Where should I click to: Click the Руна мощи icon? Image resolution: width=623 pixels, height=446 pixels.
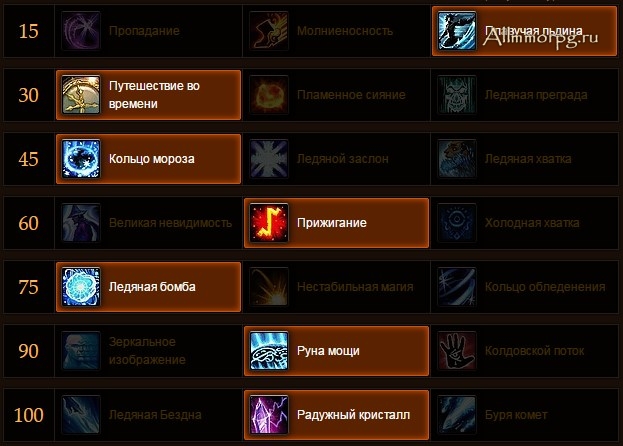[269, 351]
